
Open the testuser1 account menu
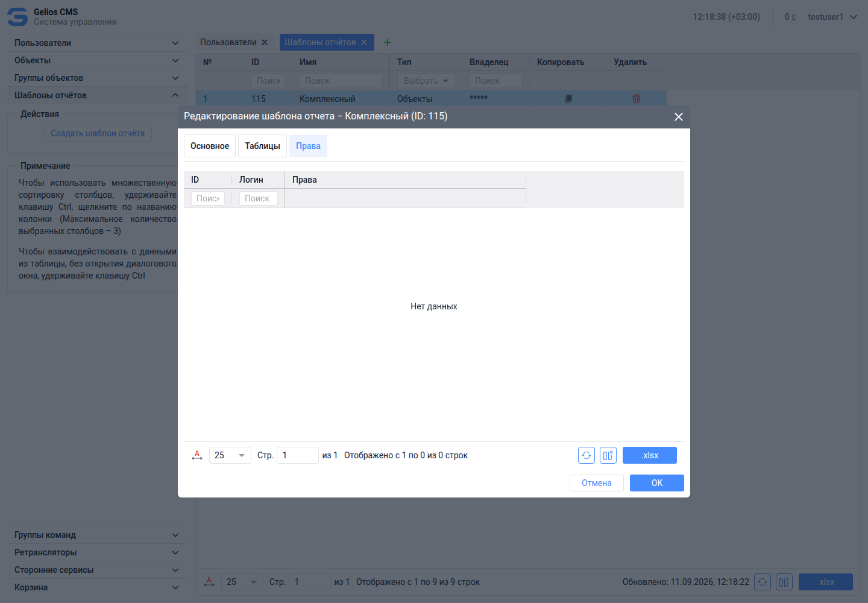(832, 17)
